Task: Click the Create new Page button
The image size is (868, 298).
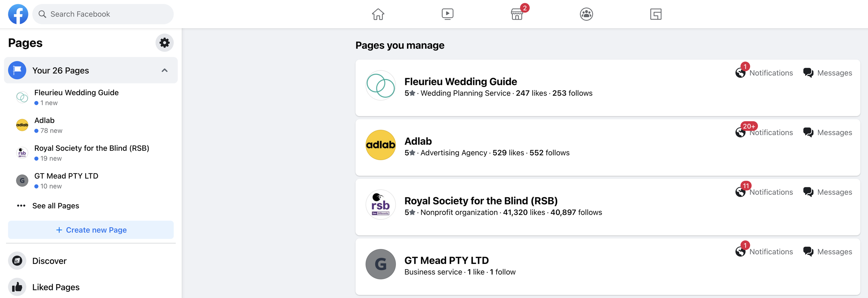Action: (x=91, y=230)
